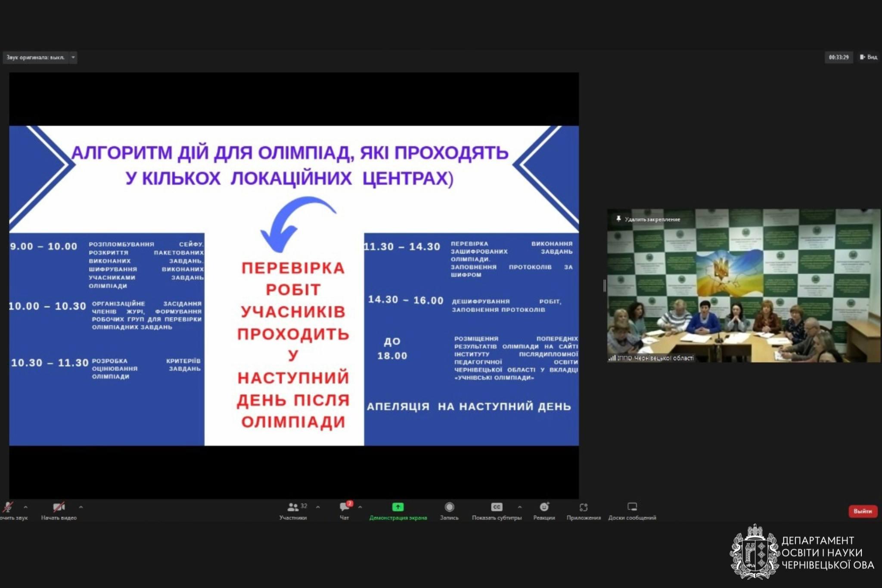Image resolution: width=882 pixels, height=588 pixels.
Task: Open the Вид view menu
Action: (869, 57)
